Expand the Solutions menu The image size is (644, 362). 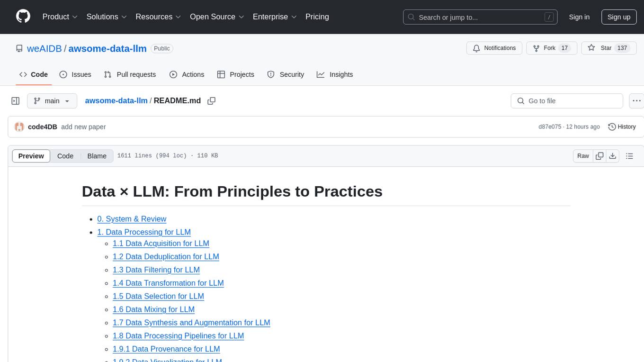(107, 17)
